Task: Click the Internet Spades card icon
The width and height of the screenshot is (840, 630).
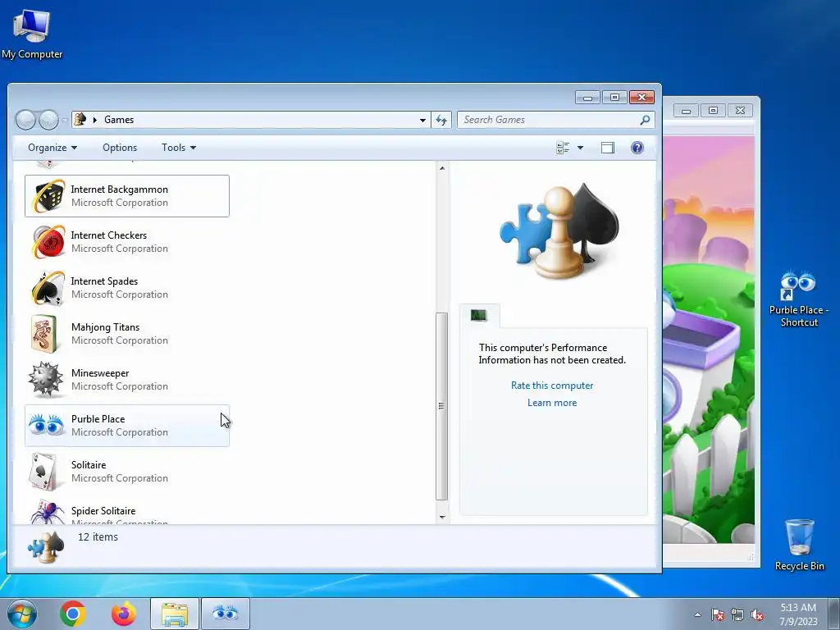Action: (48, 288)
